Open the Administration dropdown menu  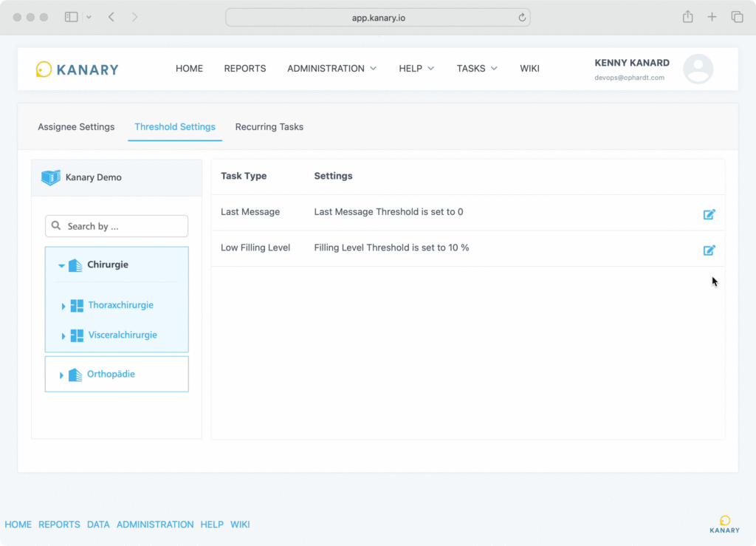click(x=331, y=69)
